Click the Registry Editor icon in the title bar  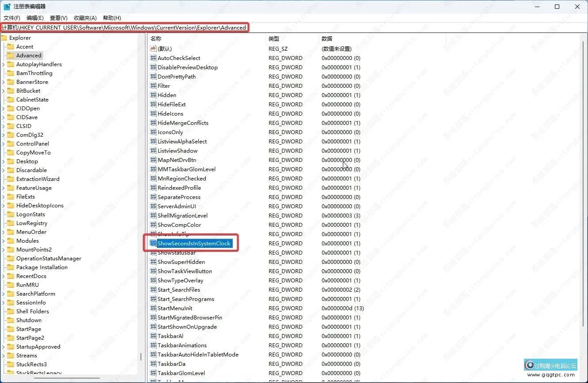[6, 6]
